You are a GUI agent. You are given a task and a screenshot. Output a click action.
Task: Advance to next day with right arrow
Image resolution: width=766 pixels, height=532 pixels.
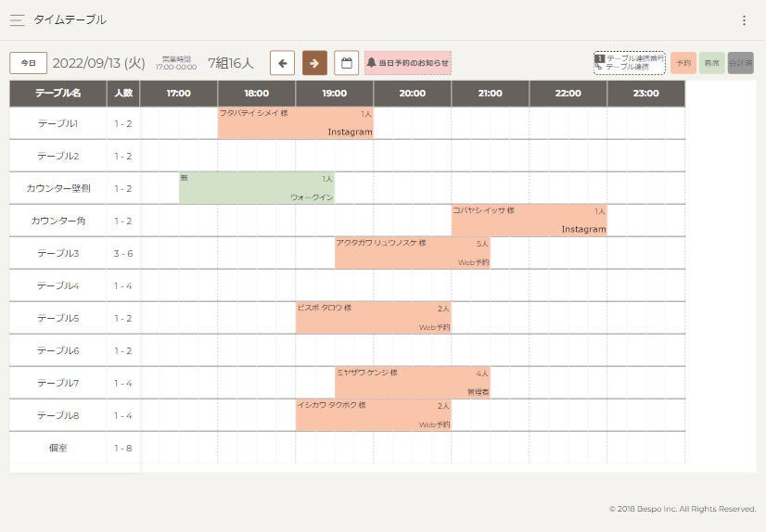click(314, 63)
